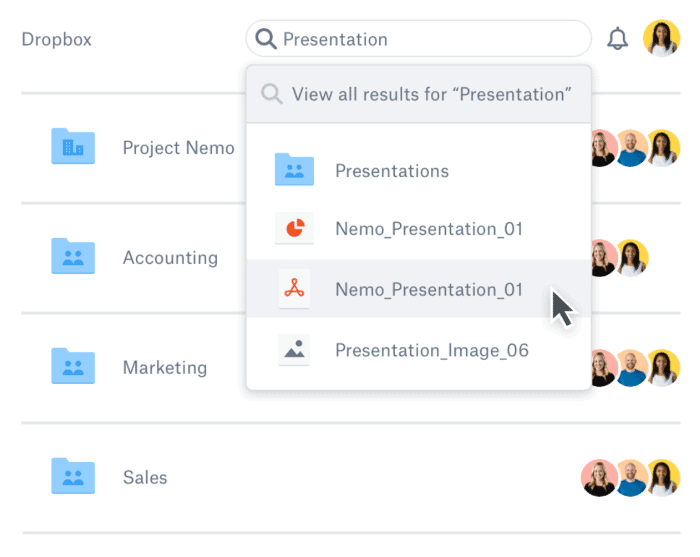700x557 pixels.
Task: Open the highlighted Nemo_Presentation_01 PDF result
Action: pyautogui.click(x=419, y=289)
